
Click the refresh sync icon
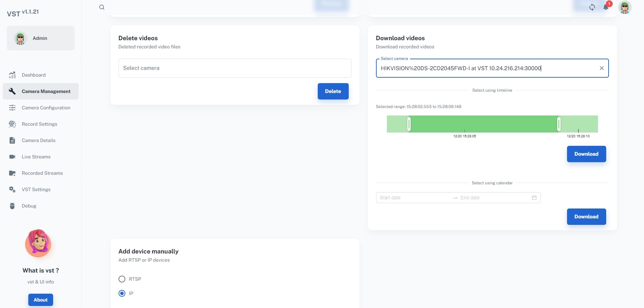(x=592, y=7)
